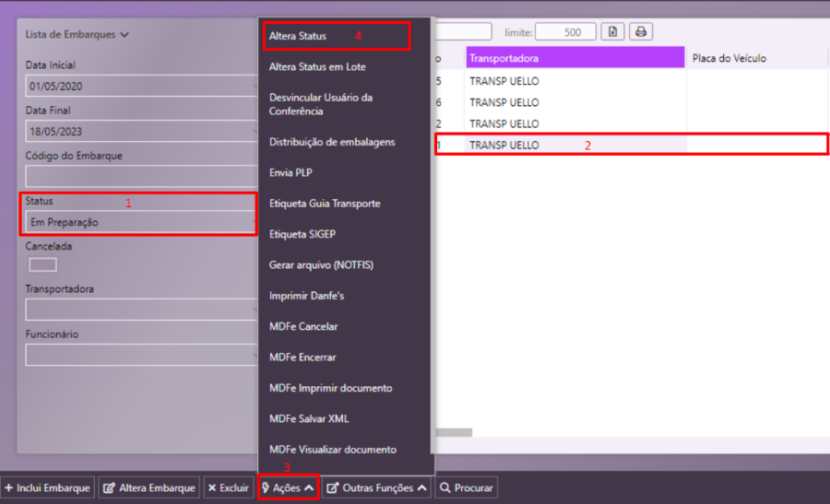Open the Transportadora filter dropdown
The height and width of the screenshot is (504, 830).
pos(141,310)
